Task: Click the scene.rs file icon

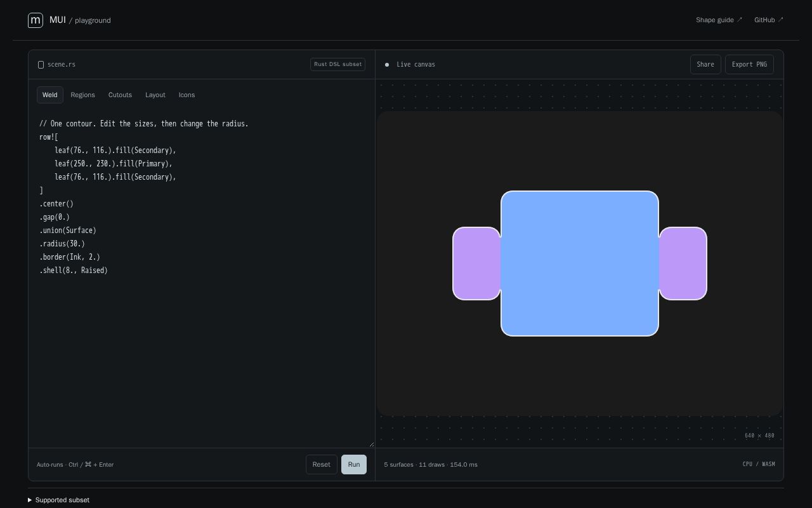Action: [x=41, y=65]
